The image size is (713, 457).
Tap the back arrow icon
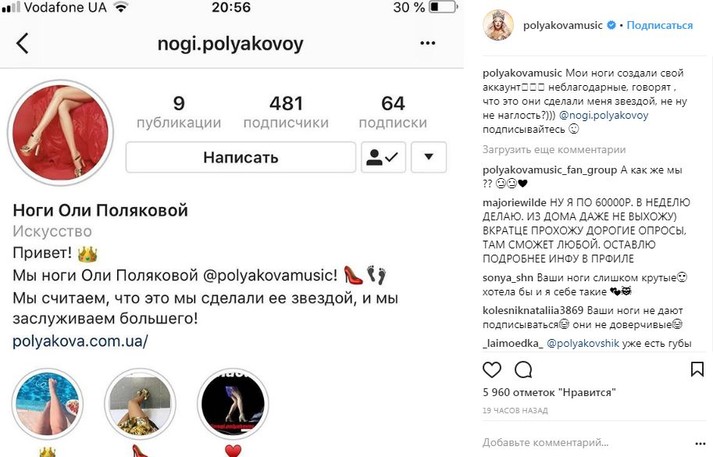(x=22, y=43)
